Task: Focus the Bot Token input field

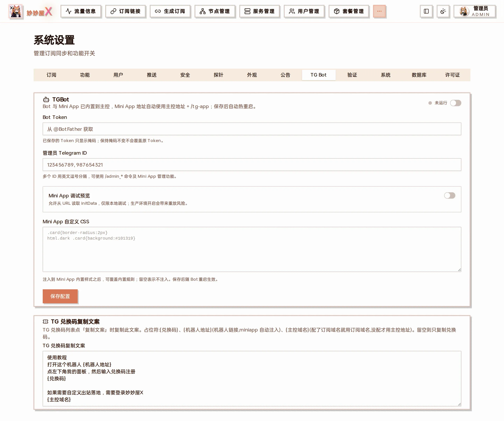Action: 252,129
